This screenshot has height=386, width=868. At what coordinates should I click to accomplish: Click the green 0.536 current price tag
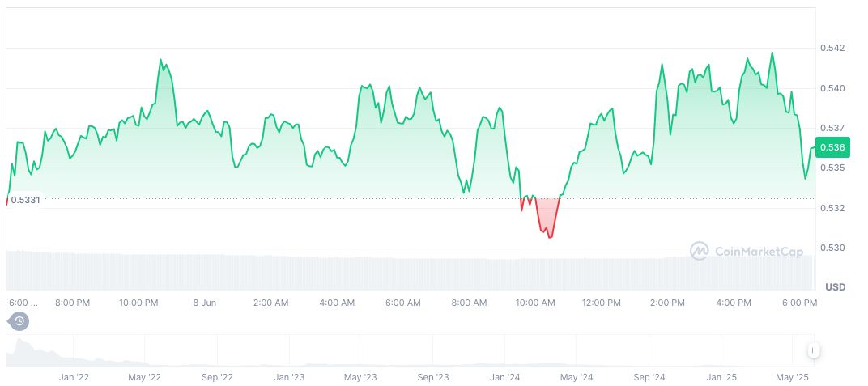(832, 147)
